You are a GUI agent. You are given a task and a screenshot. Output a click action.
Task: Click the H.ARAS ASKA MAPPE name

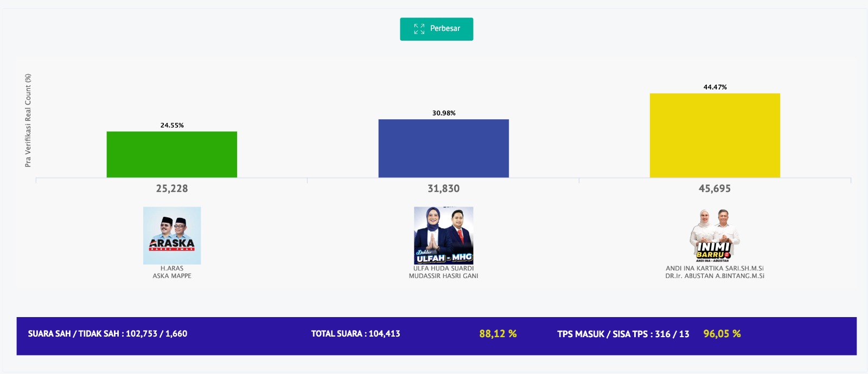click(172, 272)
